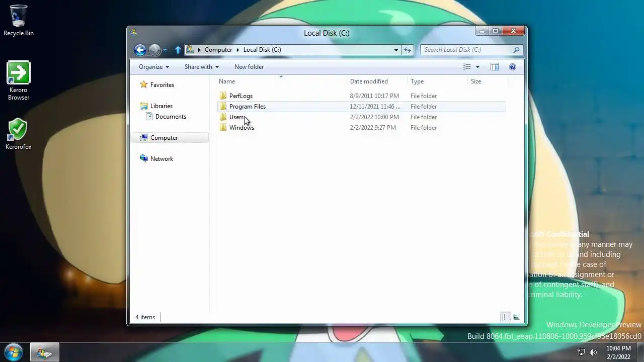Change the view with the view icon
The height and width of the screenshot is (362, 644).
tap(467, 67)
